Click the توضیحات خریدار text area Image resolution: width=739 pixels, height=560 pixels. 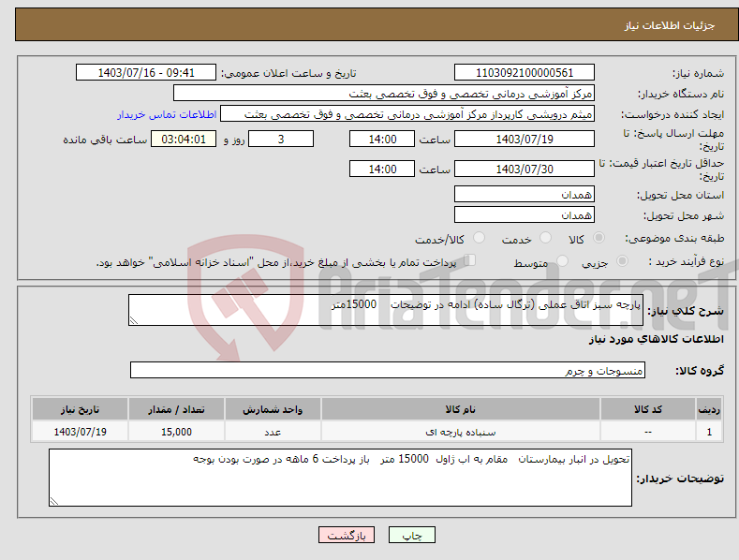tap(340, 478)
